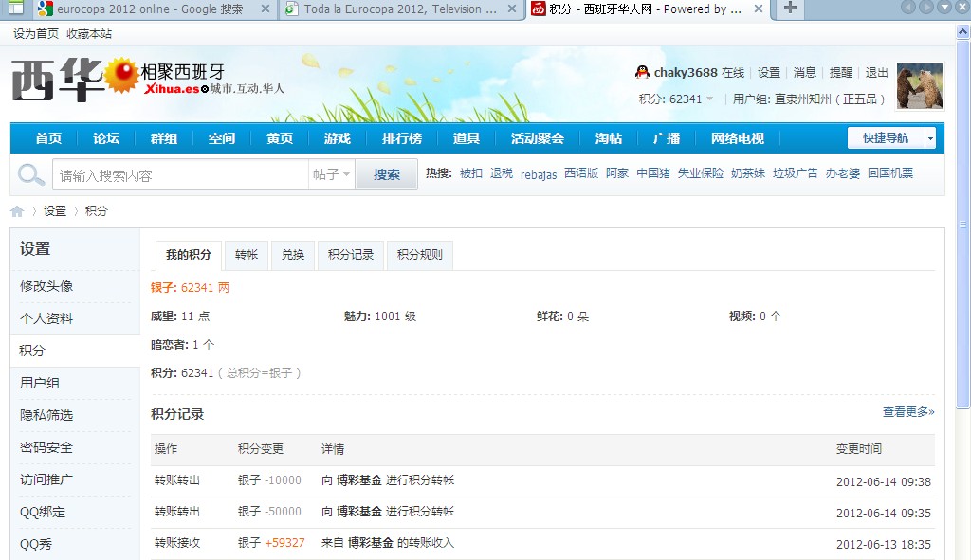Open the 查看更多 records link

pyautogui.click(x=907, y=412)
